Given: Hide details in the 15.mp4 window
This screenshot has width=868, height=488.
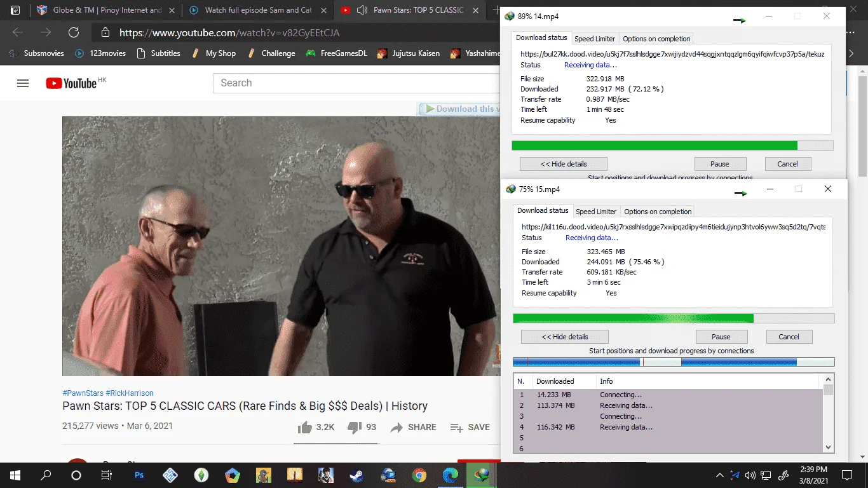Looking at the screenshot, I should coord(565,337).
